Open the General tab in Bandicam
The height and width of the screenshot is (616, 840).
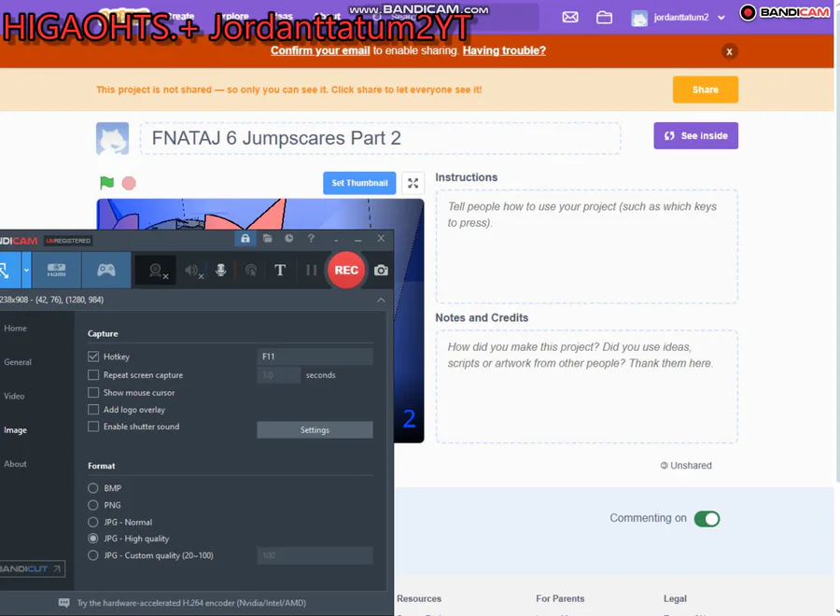[18, 362]
